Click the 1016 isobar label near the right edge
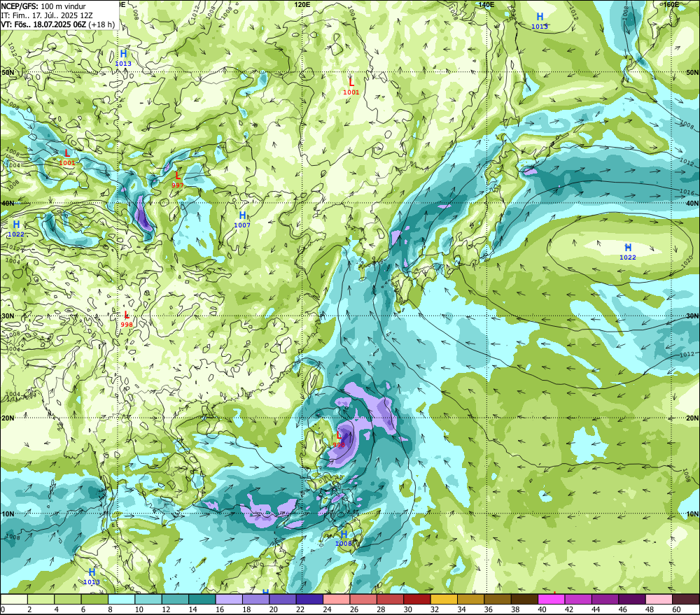 [687, 192]
